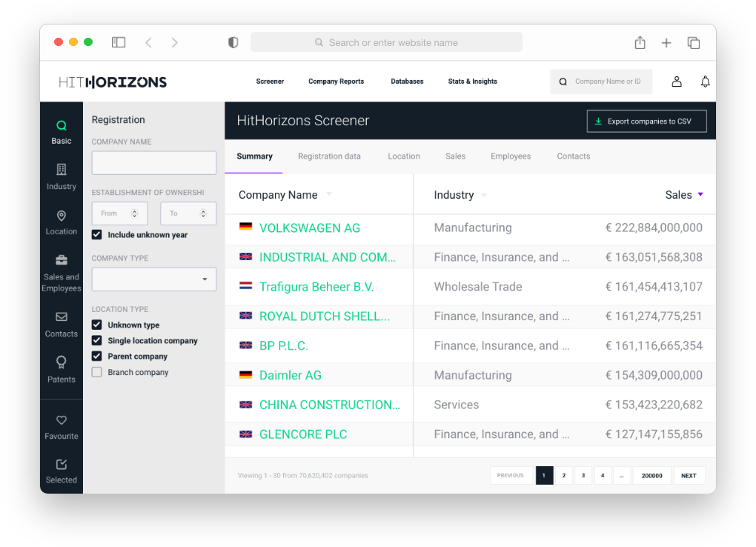Show browser tab overview
This screenshot has width=756, height=547.
pos(693,42)
